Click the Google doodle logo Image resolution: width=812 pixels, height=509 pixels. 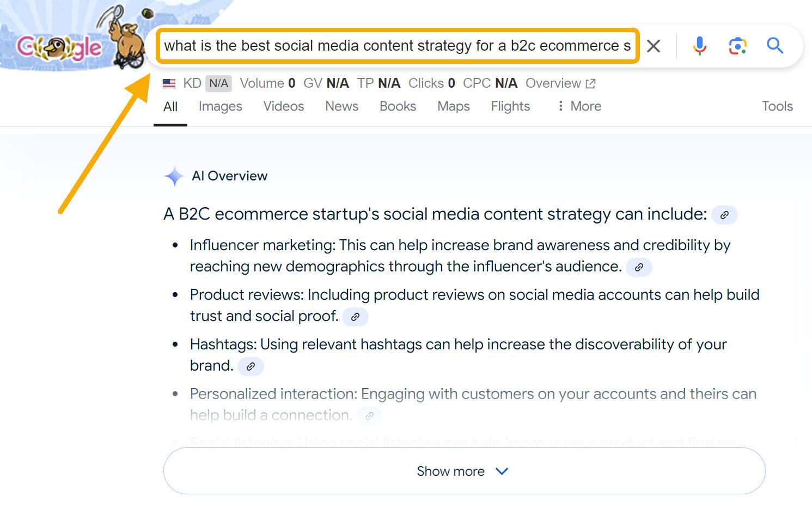(60, 46)
